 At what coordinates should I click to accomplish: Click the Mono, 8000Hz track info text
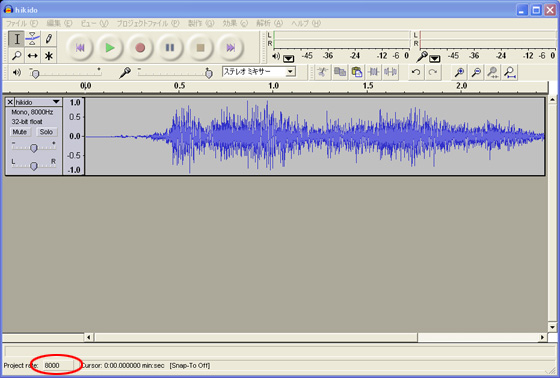click(32, 112)
